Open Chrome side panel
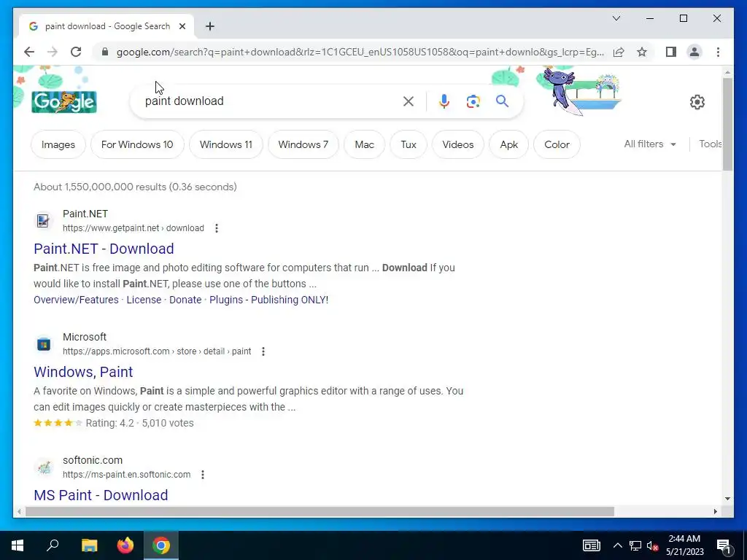Image resolution: width=747 pixels, height=560 pixels. pos(671,52)
